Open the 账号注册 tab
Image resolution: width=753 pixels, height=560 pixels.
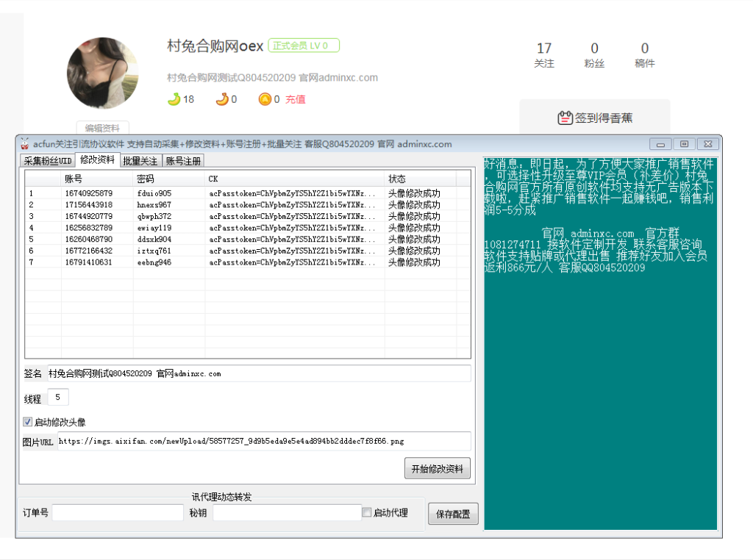coord(183,161)
